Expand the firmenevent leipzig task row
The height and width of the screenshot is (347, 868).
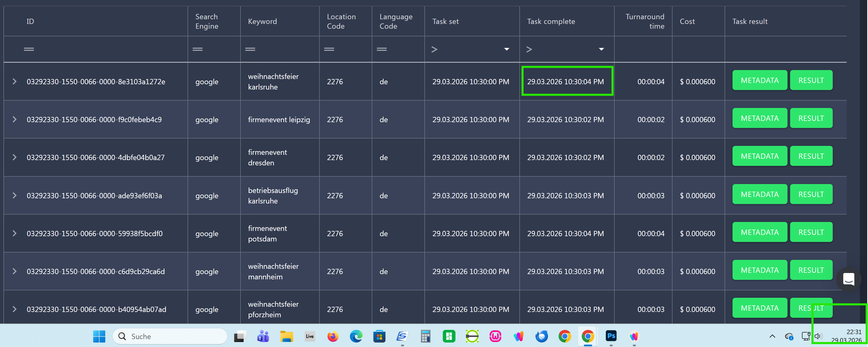(x=14, y=119)
